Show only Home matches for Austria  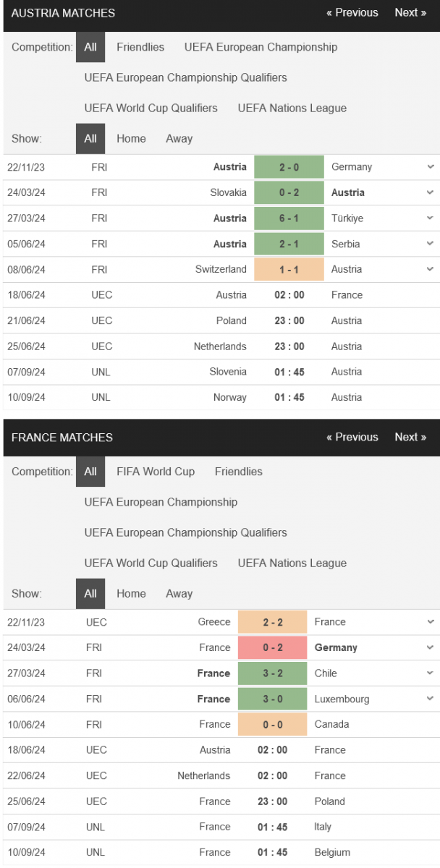coord(131,138)
